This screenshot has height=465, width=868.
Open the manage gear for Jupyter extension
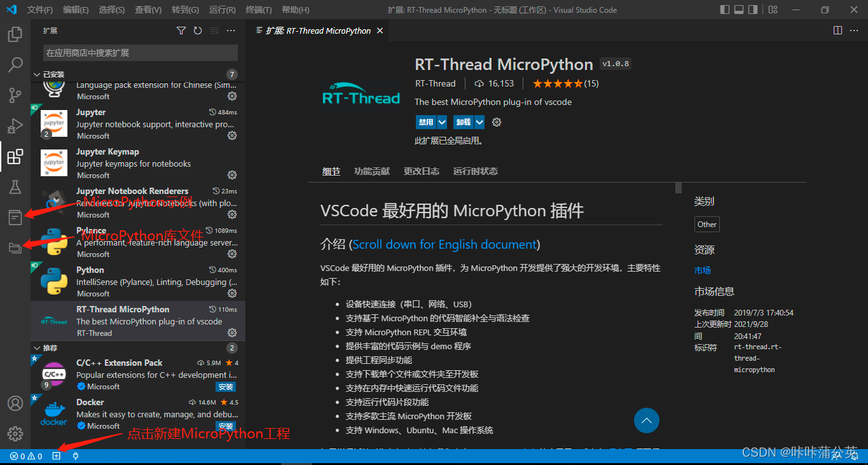(232, 135)
